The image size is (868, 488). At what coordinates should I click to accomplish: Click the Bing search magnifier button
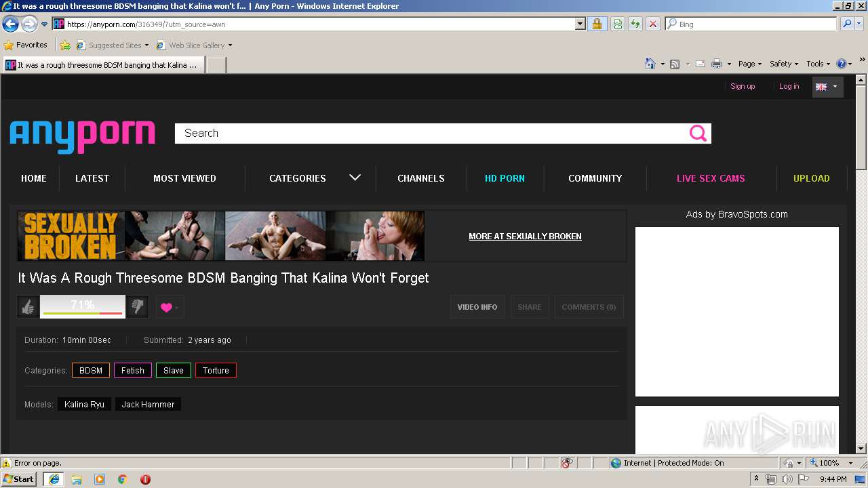pyautogui.click(x=846, y=24)
